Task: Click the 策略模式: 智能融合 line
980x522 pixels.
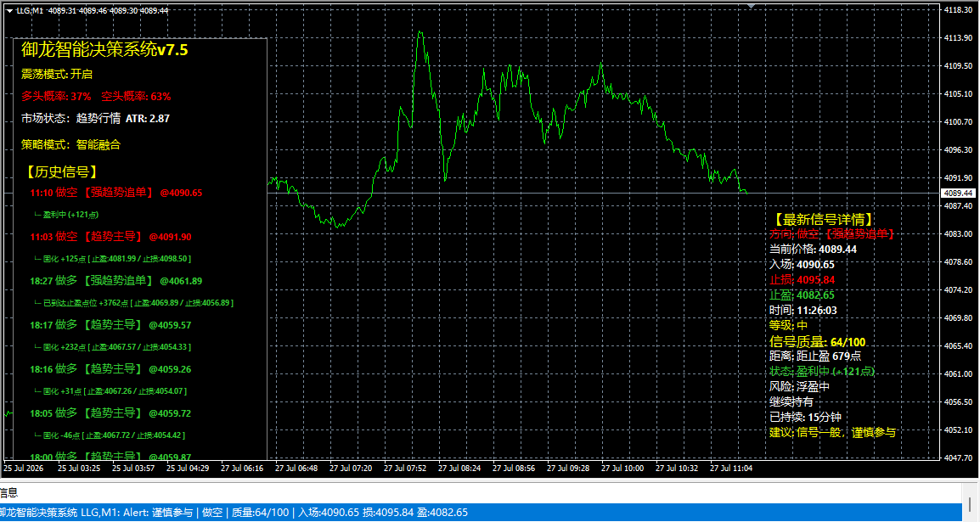Action: click(x=70, y=145)
